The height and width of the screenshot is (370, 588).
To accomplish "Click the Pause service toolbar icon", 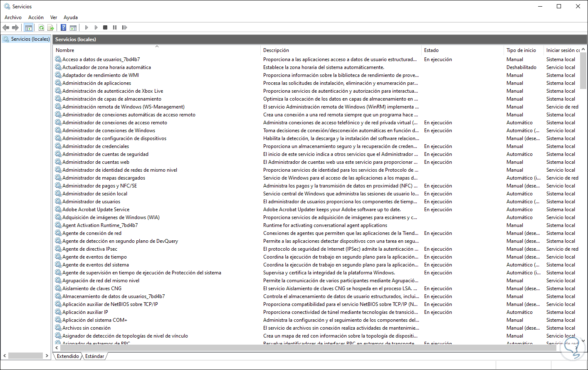I will (x=115, y=28).
